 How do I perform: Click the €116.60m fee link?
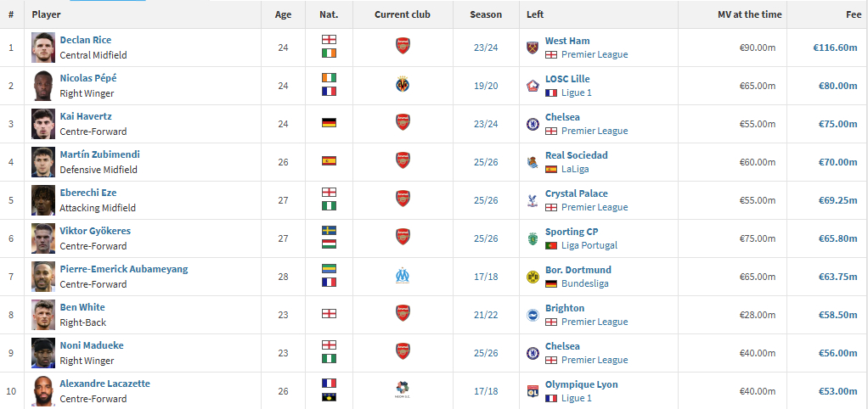pyautogui.click(x=835, y=48)
